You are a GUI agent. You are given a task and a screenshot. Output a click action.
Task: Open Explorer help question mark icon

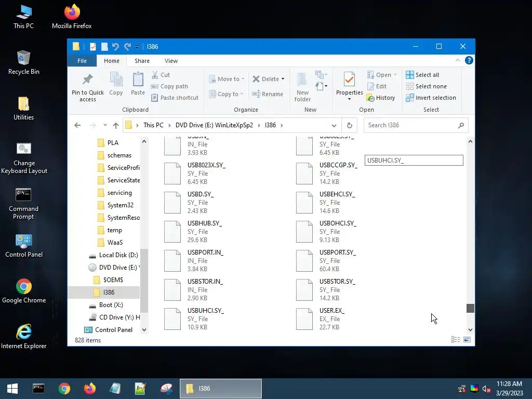(x=469, y=60)
